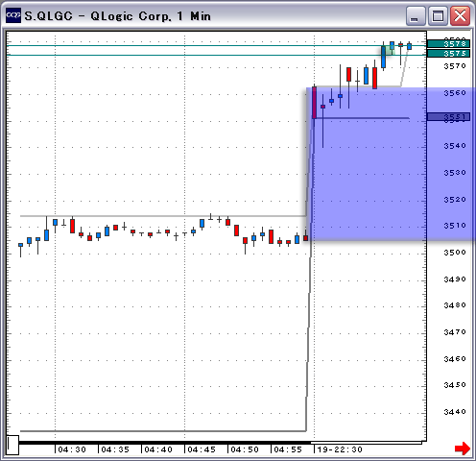Click the 04:45 time label

pyautogui.click(x=202, y=449)
